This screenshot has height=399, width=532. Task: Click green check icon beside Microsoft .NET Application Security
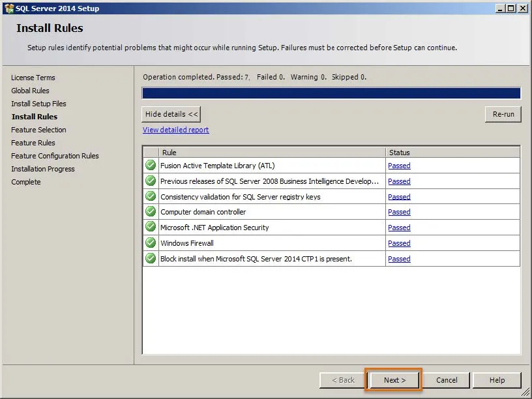151,227
